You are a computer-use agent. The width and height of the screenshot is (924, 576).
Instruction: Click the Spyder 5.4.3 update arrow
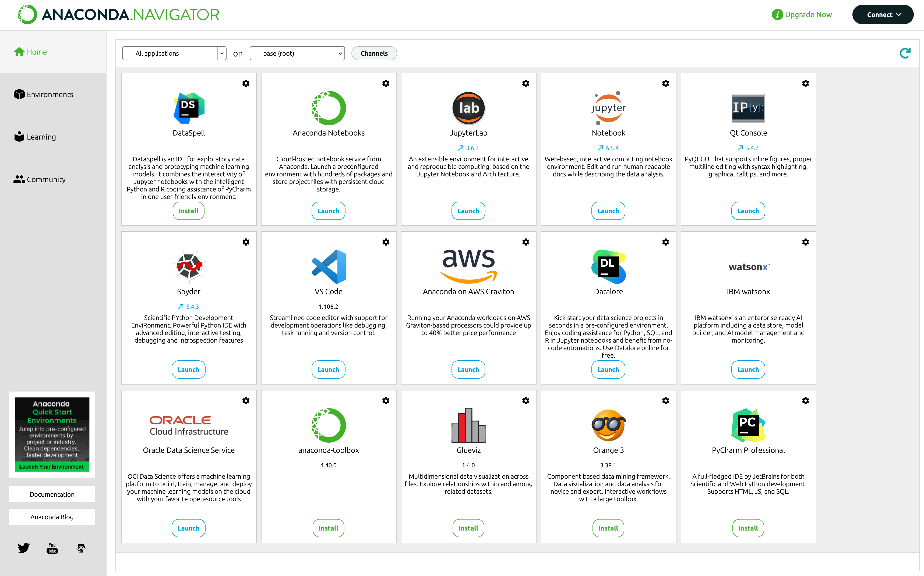pos(181,307)
